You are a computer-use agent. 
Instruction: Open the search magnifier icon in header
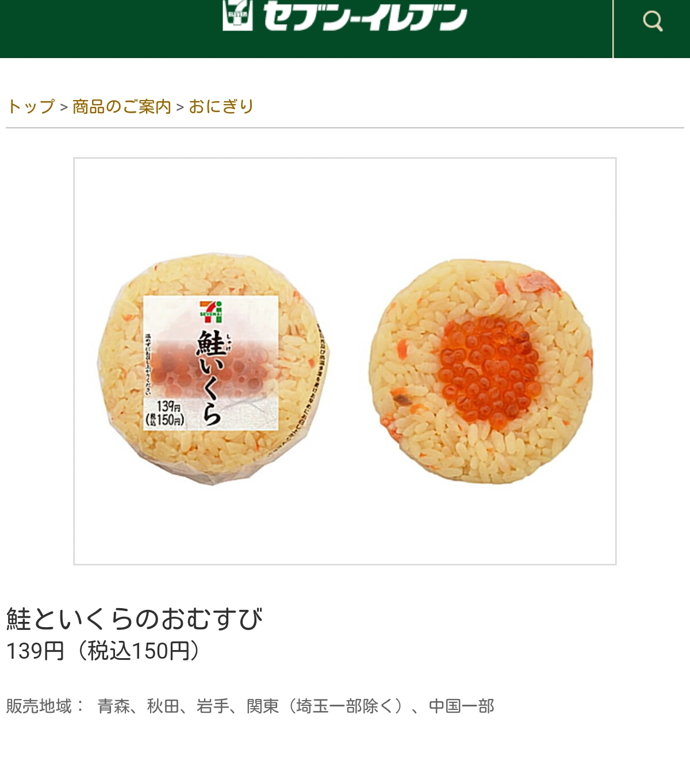[x=653, y=22]
